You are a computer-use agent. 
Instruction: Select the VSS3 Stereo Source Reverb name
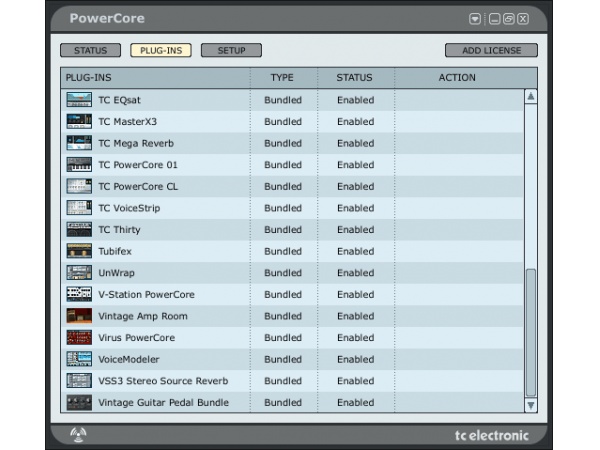click(x=163, y=381)
